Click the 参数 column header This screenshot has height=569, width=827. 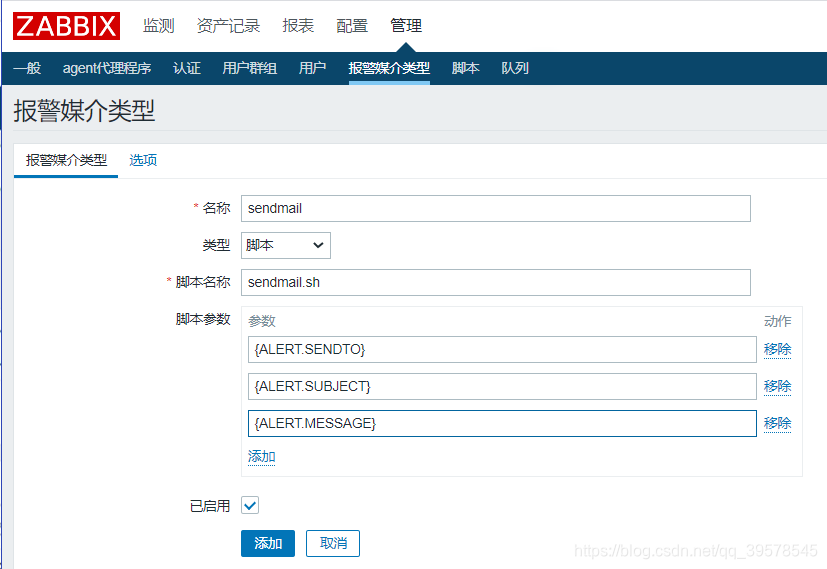[262, 321]
